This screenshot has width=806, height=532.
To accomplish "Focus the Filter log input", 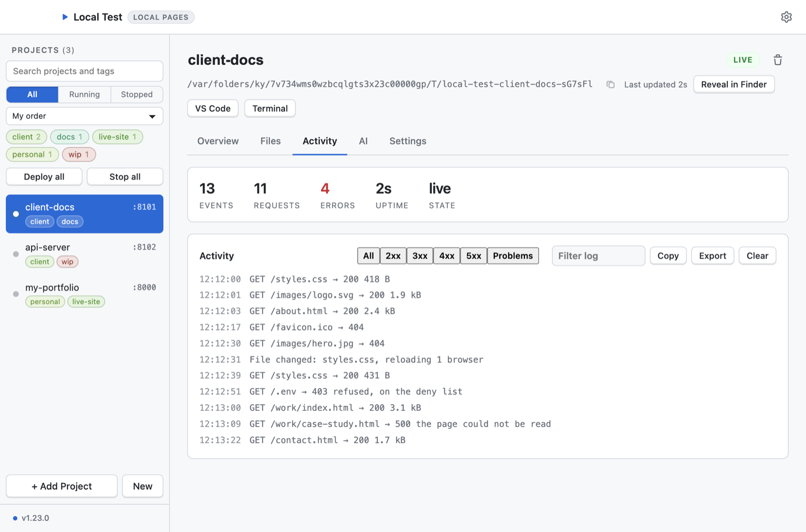I will [598, 256].
